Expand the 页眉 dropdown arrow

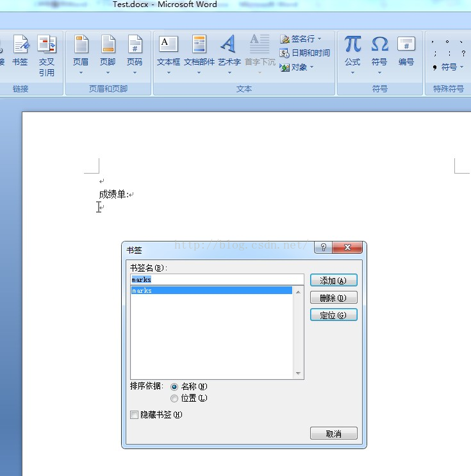pyautogui.click(x=81, y=73)
